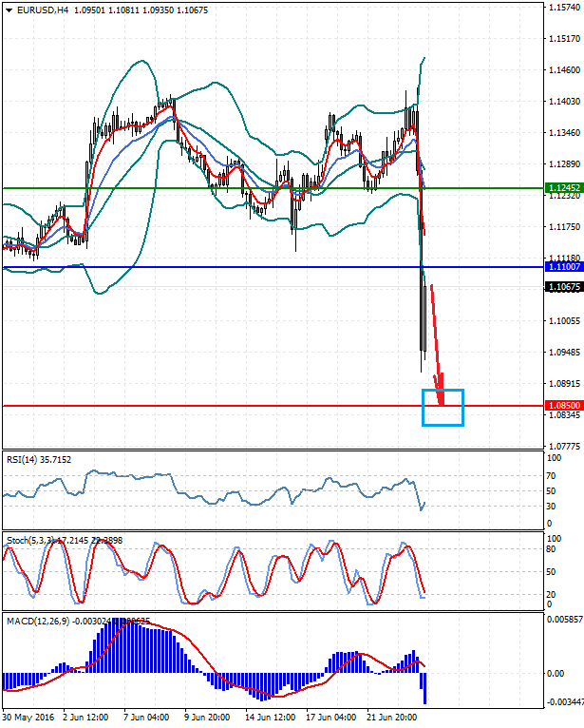The height and width of the screenshot is (728, 584).
Task: Click the RSI 70 level on scale
Action: [x=551, y=473]
